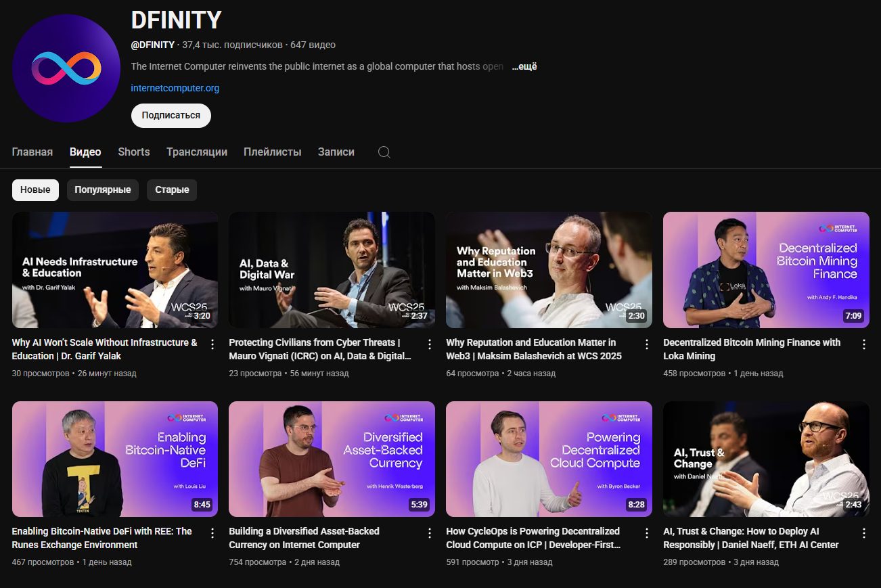Open title Why AI Won't Scale Without Infrastructure

(105, 349)
